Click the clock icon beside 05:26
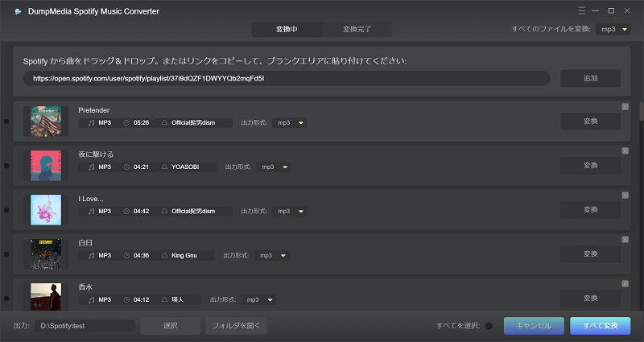 coord(126,123)
